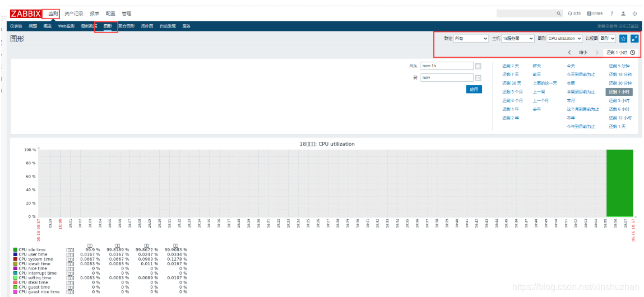Click the green CPU idle time swatch
644x297 pixels.
pyautogui.click(x=15, y=249)
